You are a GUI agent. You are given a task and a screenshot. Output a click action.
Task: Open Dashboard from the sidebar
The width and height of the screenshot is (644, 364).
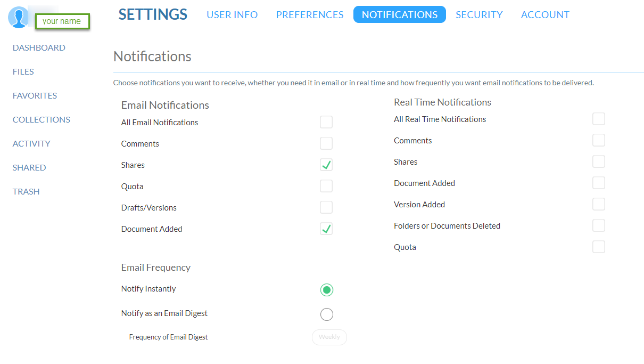[x=39, y=48]
